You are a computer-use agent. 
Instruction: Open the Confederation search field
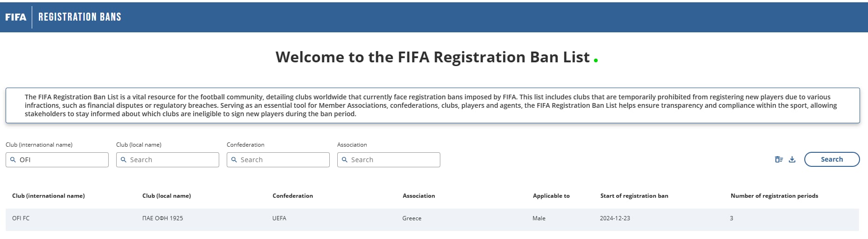click(278, 160)
